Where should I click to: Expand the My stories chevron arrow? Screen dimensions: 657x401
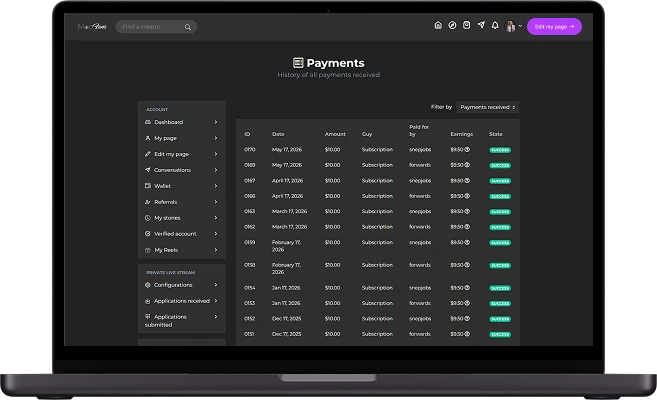click(216, 218)
